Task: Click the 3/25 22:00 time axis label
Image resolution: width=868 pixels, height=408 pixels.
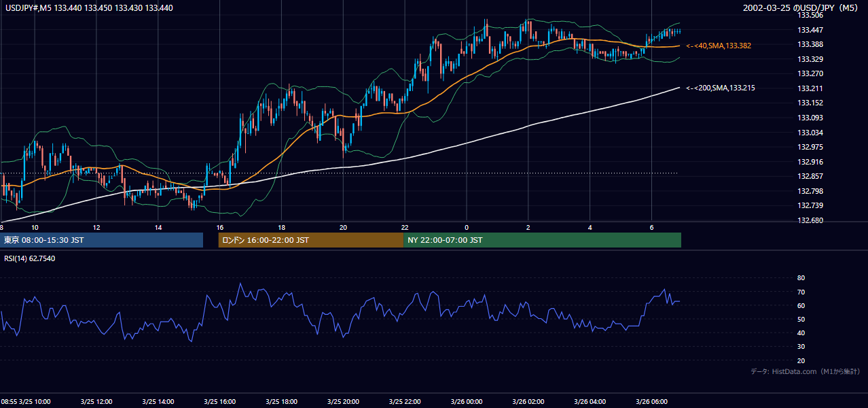Action: [405, 401]
